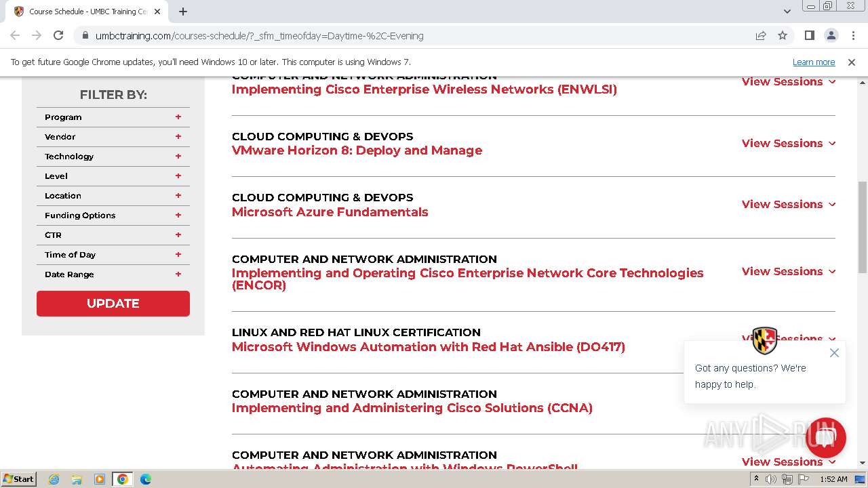Open the red chat launcher button

click(x=825, y=438)
